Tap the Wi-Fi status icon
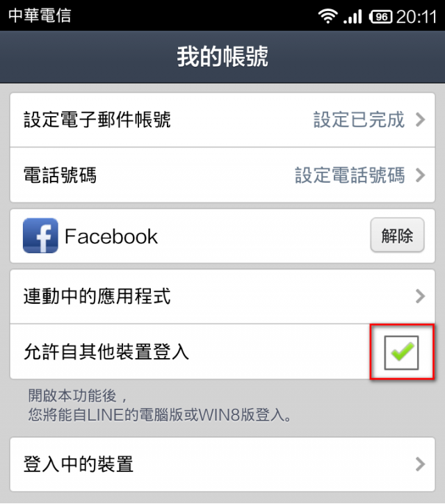 click(x=327, y=16)
